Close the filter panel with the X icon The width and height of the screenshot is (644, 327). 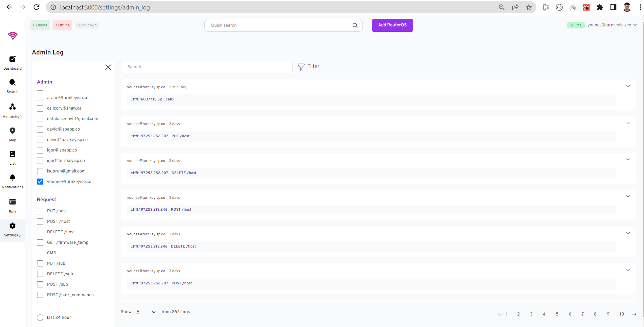[108, 67]
